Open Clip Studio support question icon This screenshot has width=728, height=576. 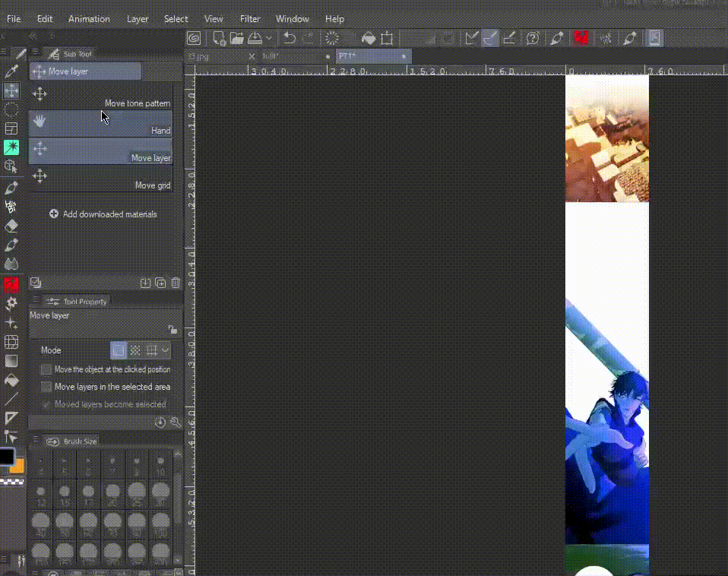pos(533,38)
